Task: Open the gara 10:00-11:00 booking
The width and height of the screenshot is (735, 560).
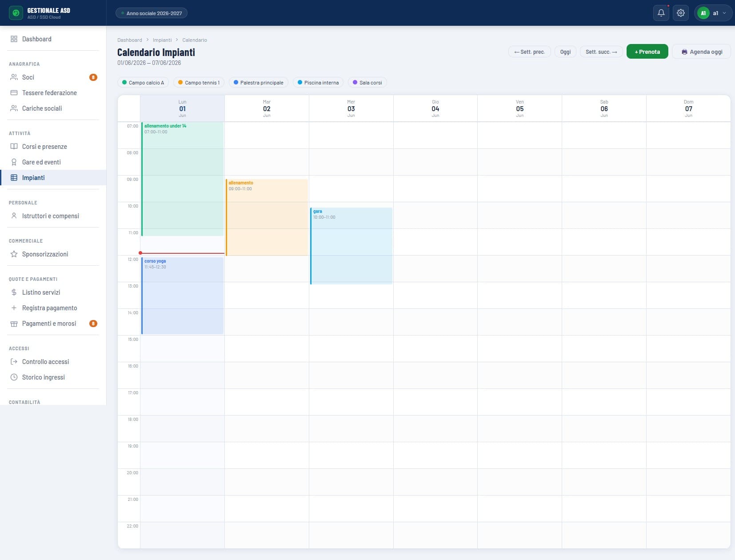Action: 351,246
